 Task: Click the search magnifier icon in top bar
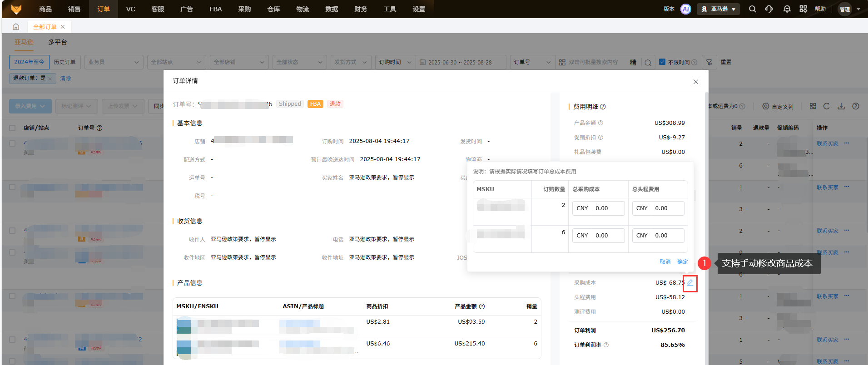point(753,9)
